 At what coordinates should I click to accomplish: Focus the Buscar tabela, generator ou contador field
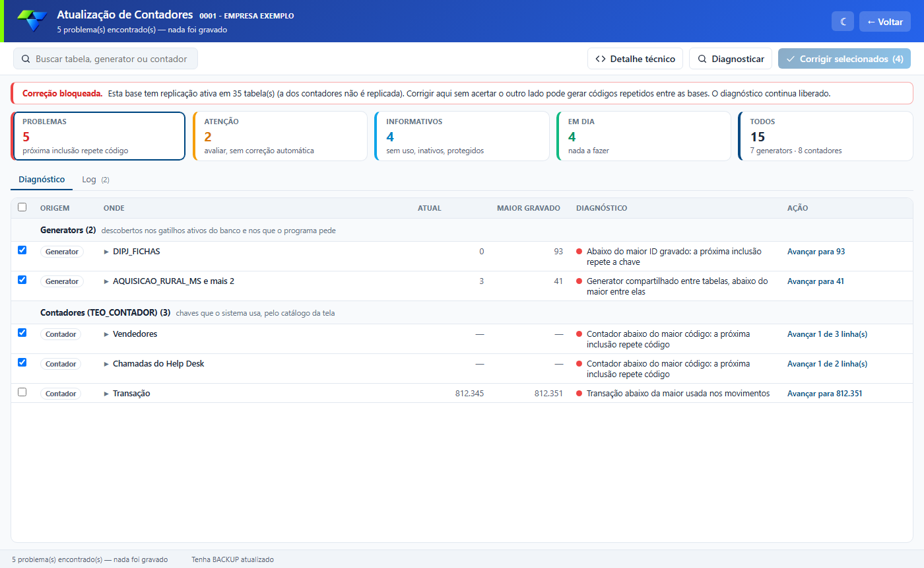[106, 59]
